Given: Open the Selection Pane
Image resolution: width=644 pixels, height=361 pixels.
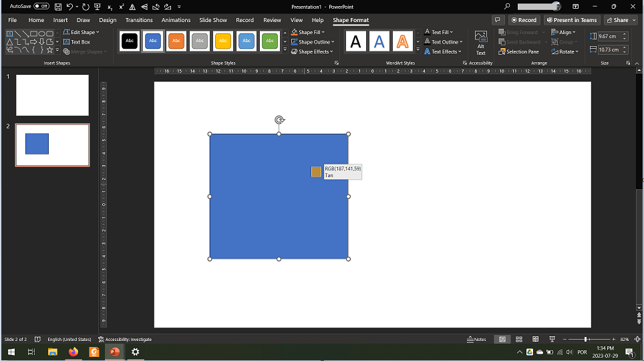Looking at the screenshot, I should pyautogui.click(x=518, y=51).
